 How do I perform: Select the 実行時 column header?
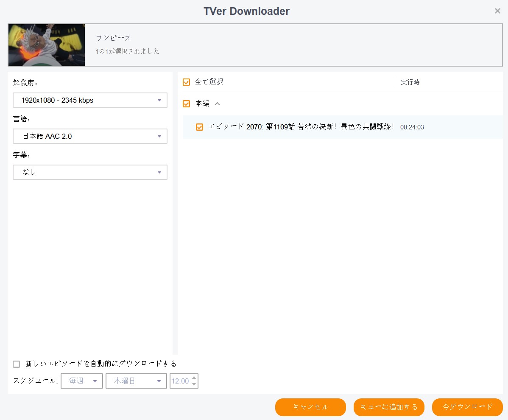(x=409, y=82)
